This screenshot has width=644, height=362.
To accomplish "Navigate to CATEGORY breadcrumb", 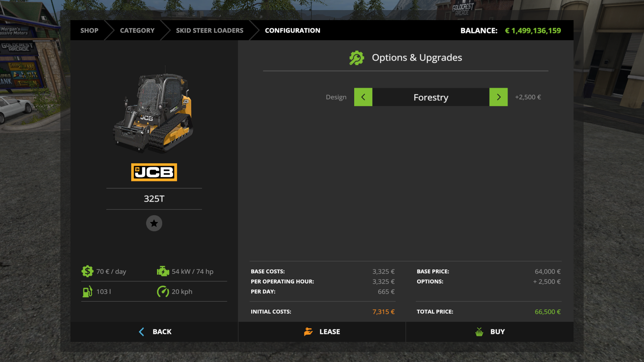I will coord(137,31).
